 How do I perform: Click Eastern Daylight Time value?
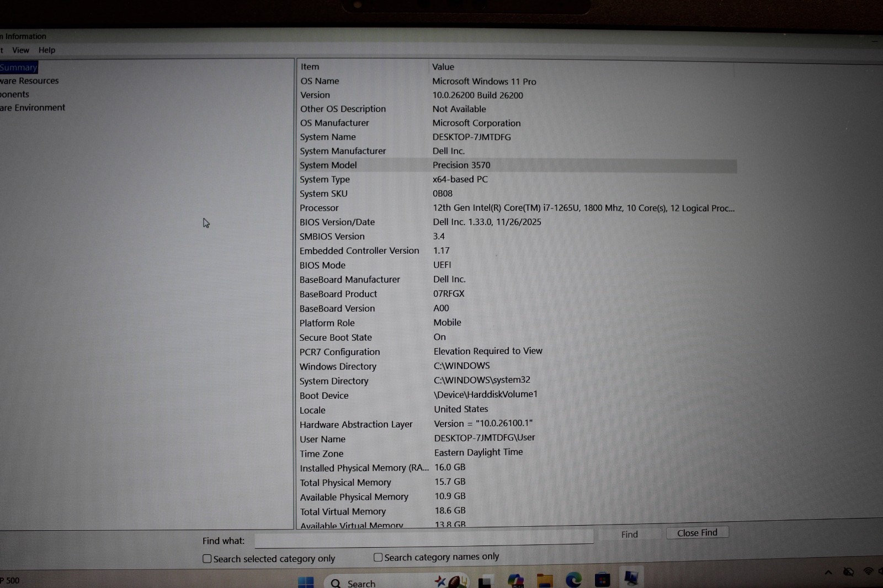pos(478,452)
